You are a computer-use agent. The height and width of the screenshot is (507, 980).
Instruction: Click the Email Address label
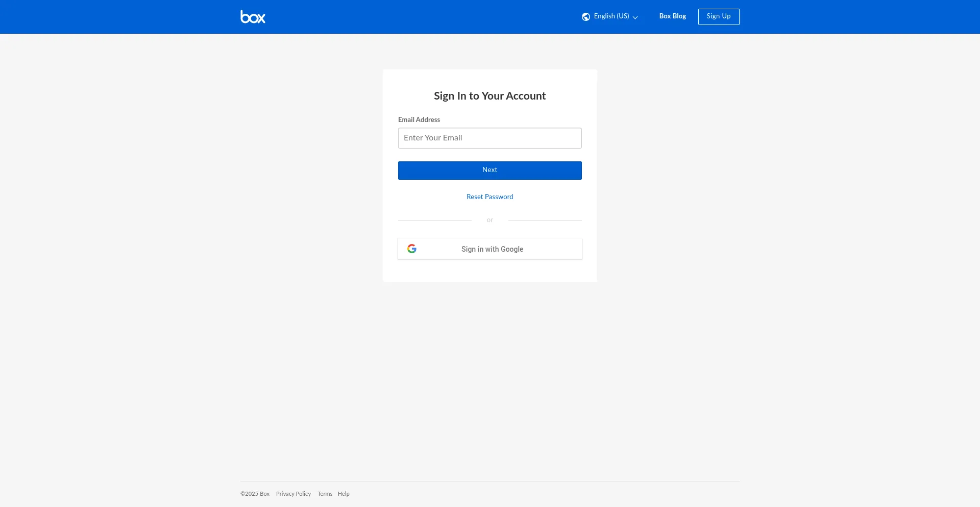(x=419, y=119)
